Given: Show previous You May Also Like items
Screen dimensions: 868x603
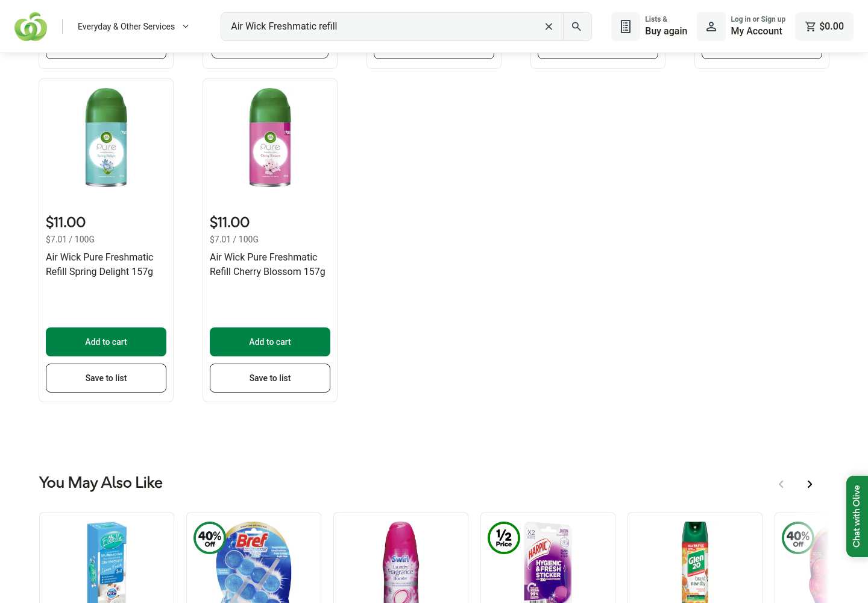Looking at the screenshot, I should click(781, 484).
